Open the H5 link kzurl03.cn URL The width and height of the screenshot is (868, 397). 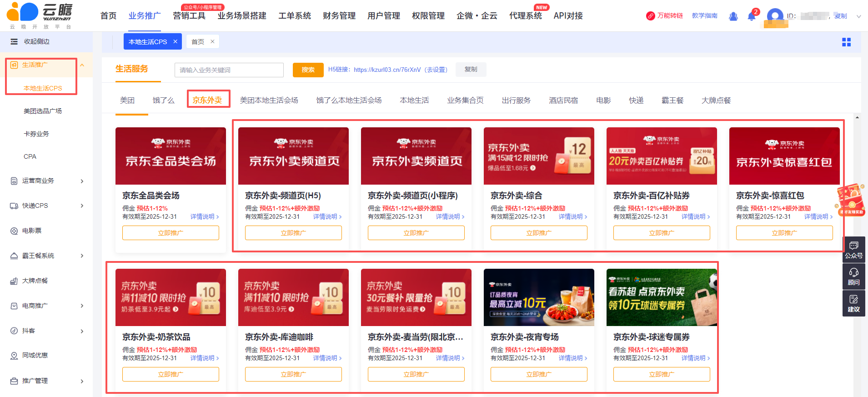coord(387,70)
